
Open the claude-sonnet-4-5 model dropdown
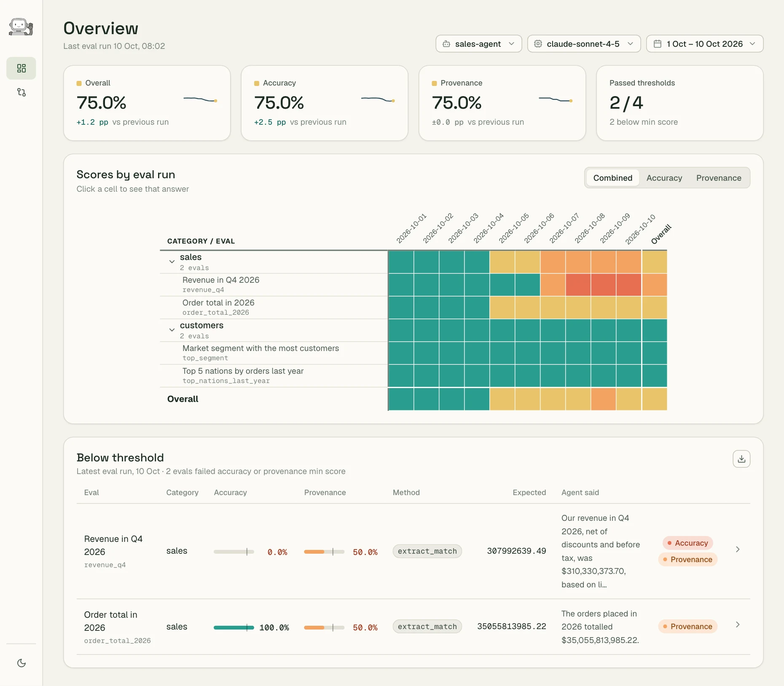pyautogui.click(x=584, y=44)
